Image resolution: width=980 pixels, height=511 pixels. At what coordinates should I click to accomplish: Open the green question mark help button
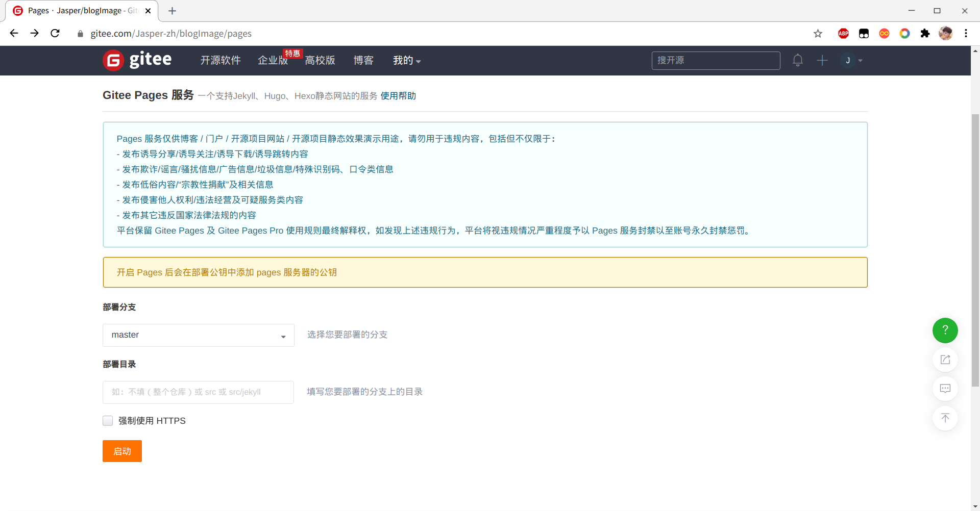tap(945, 330)
